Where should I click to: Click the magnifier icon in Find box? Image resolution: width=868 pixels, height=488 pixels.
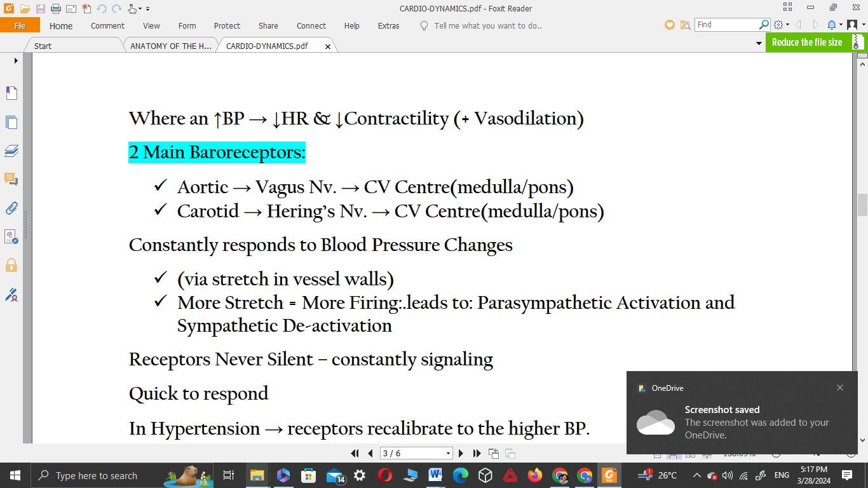pos(764,25)
